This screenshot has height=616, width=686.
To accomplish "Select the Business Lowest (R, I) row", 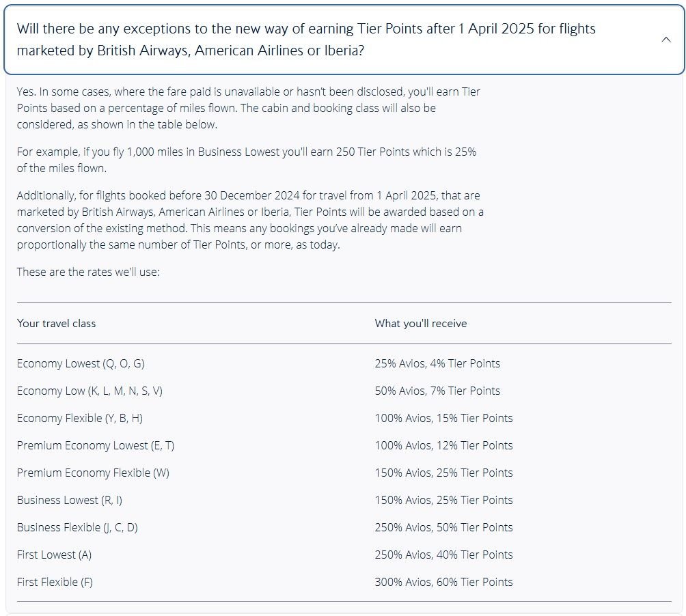I will click(x=70, y=500).
